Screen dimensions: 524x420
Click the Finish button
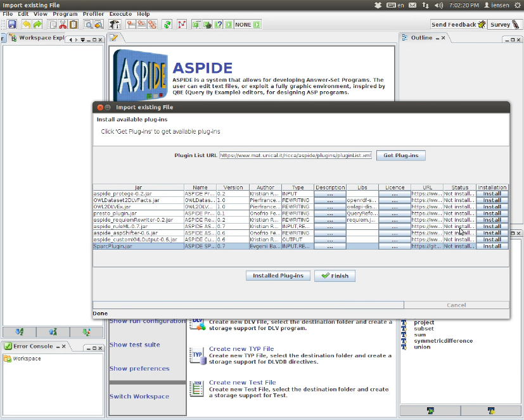click(x=335, y=276)
